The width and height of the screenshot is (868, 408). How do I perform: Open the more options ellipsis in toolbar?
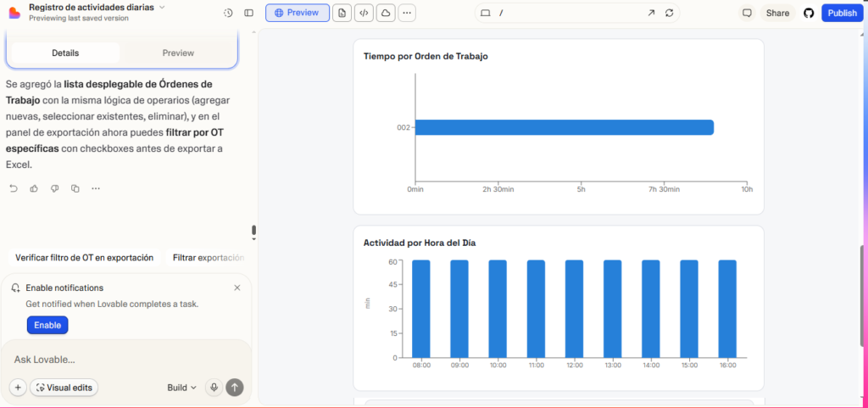point(408,13)
